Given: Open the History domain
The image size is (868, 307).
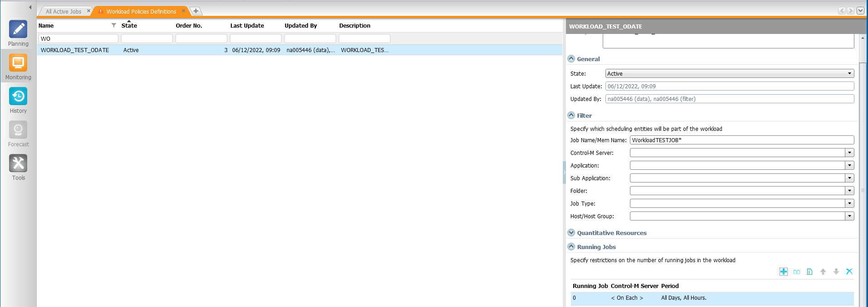Looking at the screenshot, I should [18, 100].
